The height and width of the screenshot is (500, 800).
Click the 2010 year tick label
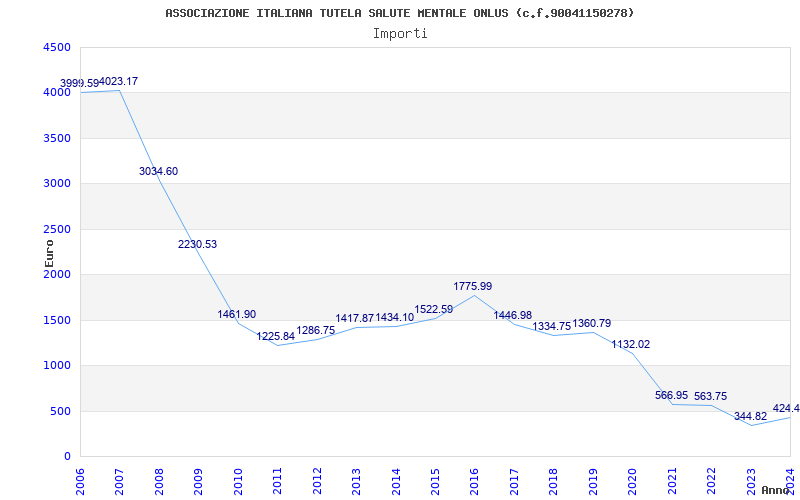pos(238,481)
